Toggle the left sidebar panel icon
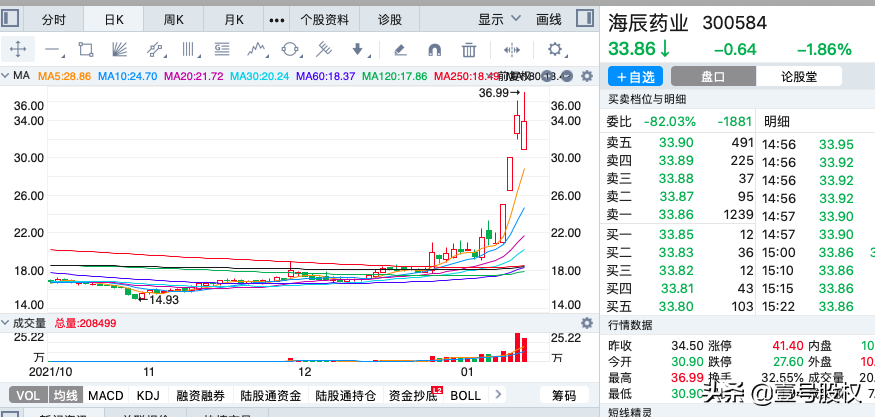The width and height of the screenshot is (875, 417). point(11,19)
